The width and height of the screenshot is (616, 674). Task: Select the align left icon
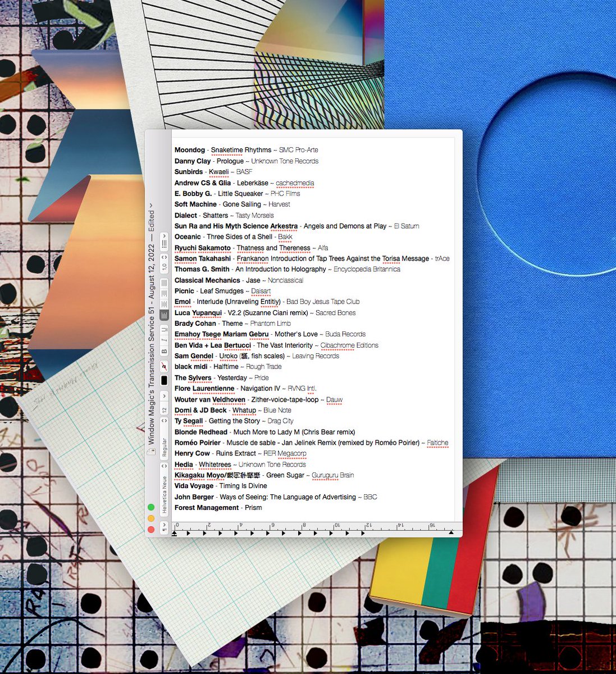[x=164, y=315]
